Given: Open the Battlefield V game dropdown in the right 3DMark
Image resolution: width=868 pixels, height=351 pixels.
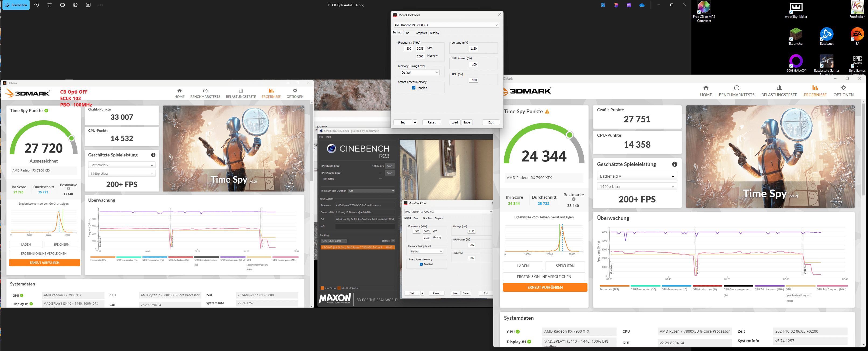Looking at the screenshot, I should (637, 177).
